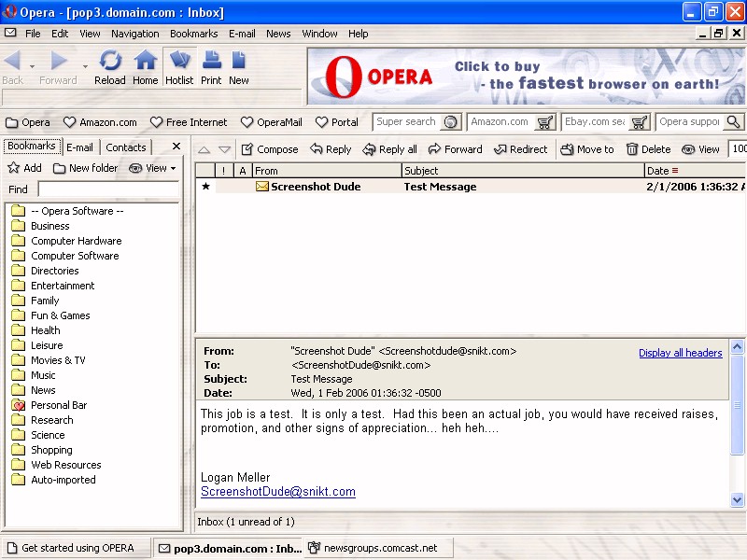747x560 pixels.
Task: Sort messages by the Subject column
Action: (x=523, y=171)
